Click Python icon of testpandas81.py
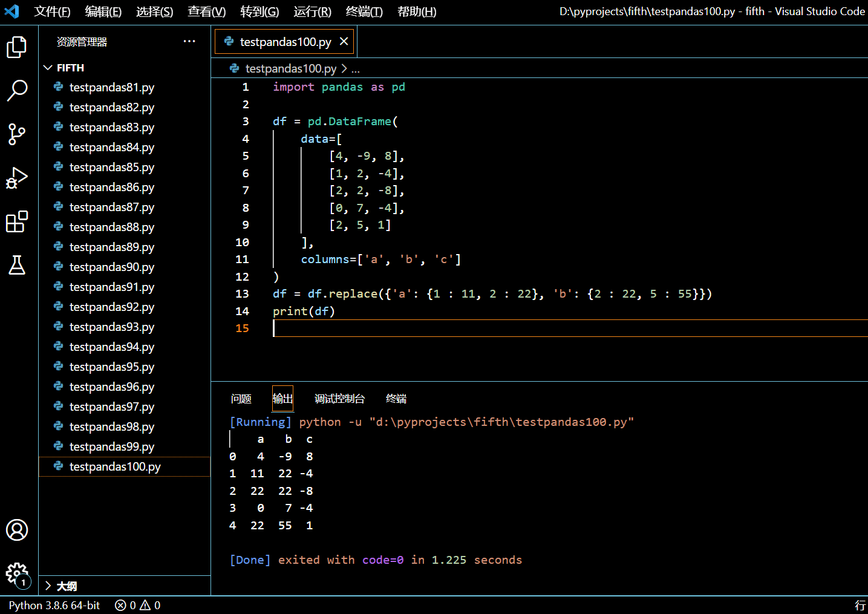This screenshot has height=614, width=868. click(59, 87)
